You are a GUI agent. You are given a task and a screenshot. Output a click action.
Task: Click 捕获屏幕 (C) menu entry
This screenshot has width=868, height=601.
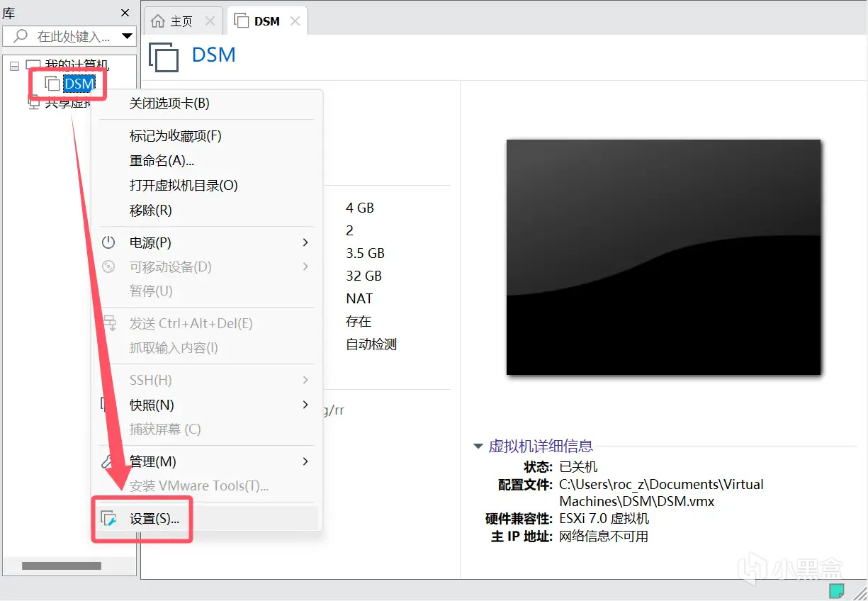207,429
